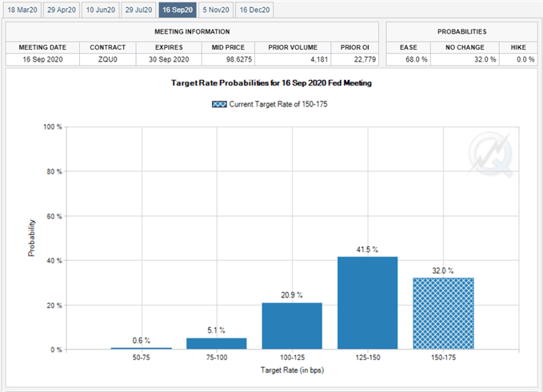Viewport: 543px width, 392px height.
Task: Click the 20 % y-axis tick label
Action: click(x=54, y=306)
